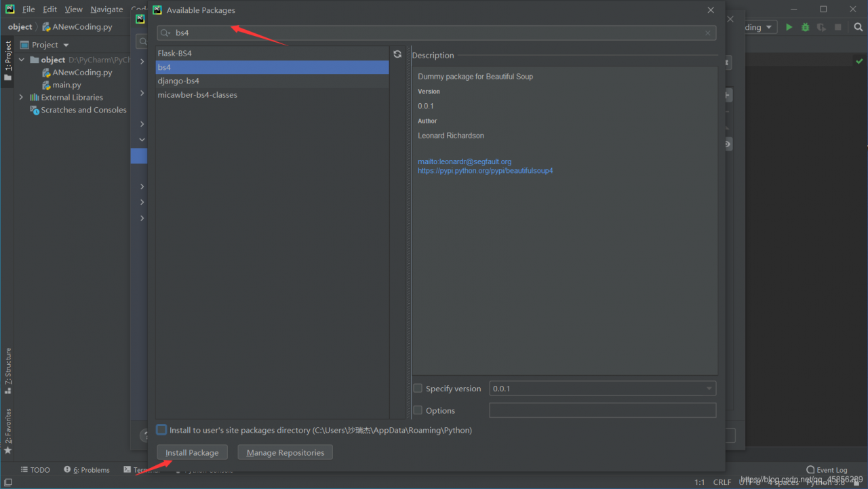Click the green inspection checkmark
Viewport: 868px width, 489px height.
(x=859, y=61)
